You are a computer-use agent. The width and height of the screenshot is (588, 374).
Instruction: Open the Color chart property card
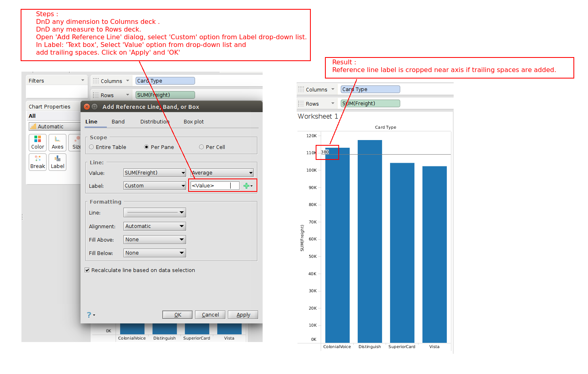coord(38,142)
